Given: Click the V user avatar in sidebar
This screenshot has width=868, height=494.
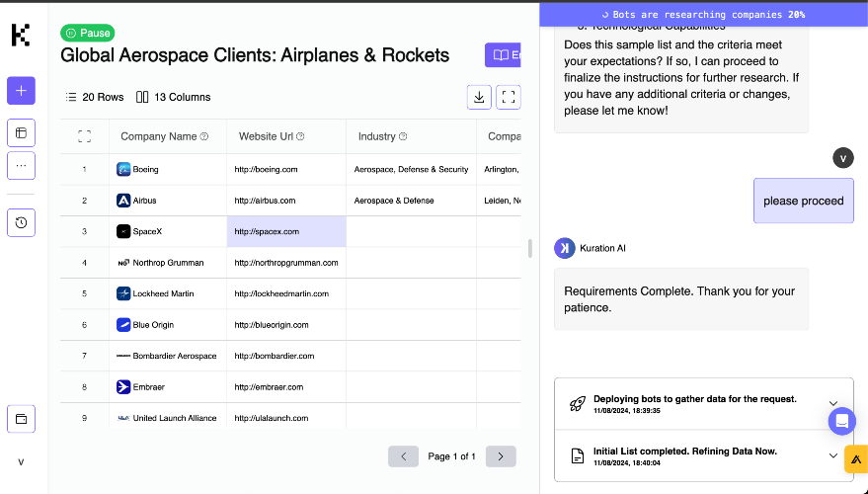Looking at the screenshot, I should (x=21, y=461).
